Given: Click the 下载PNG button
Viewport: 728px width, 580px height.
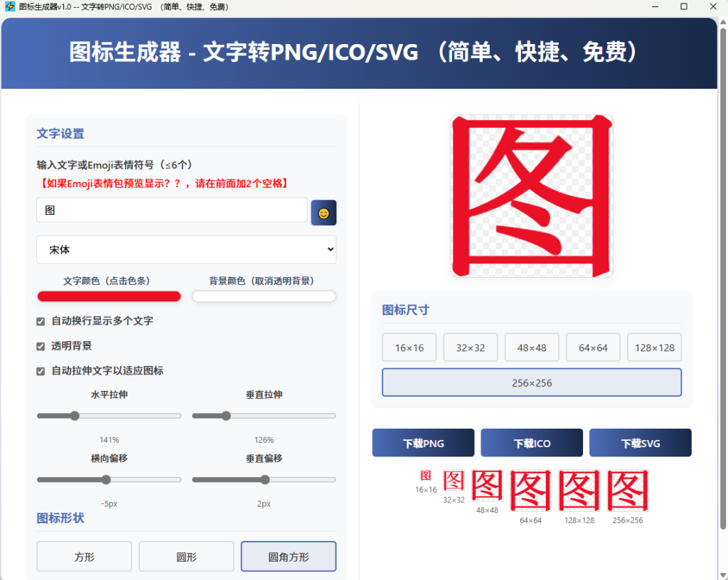Looking at the screenshot, I should [423, 442].
